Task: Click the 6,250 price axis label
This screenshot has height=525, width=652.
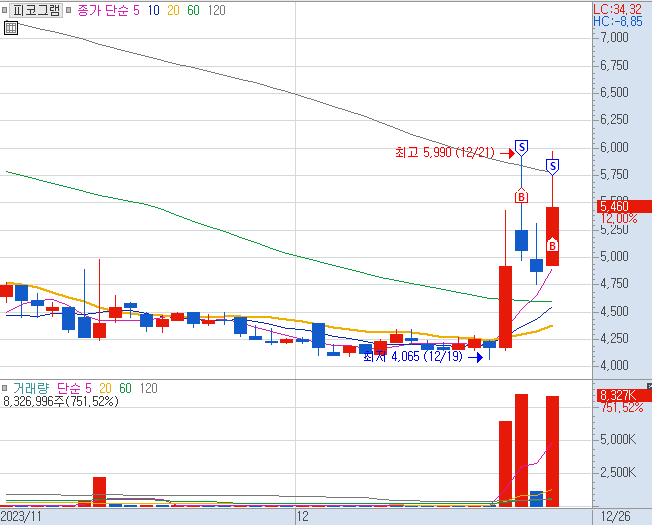Action: 614,120
